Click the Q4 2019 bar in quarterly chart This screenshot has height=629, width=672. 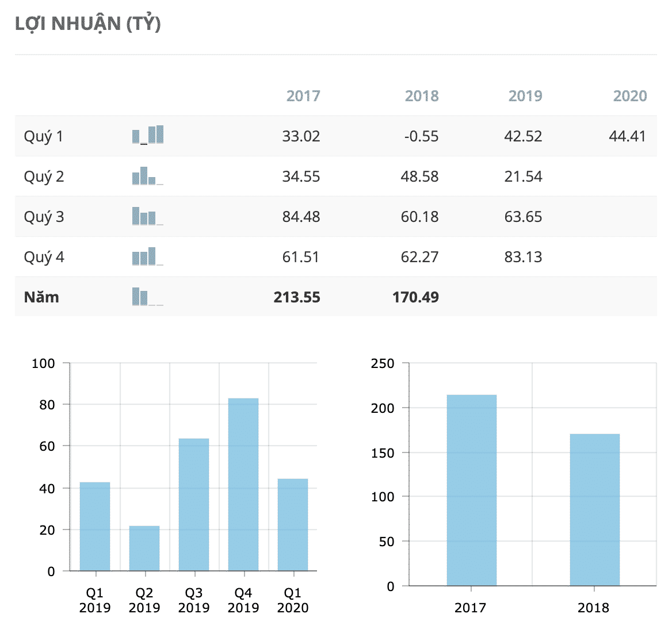[x=243, y=484]
